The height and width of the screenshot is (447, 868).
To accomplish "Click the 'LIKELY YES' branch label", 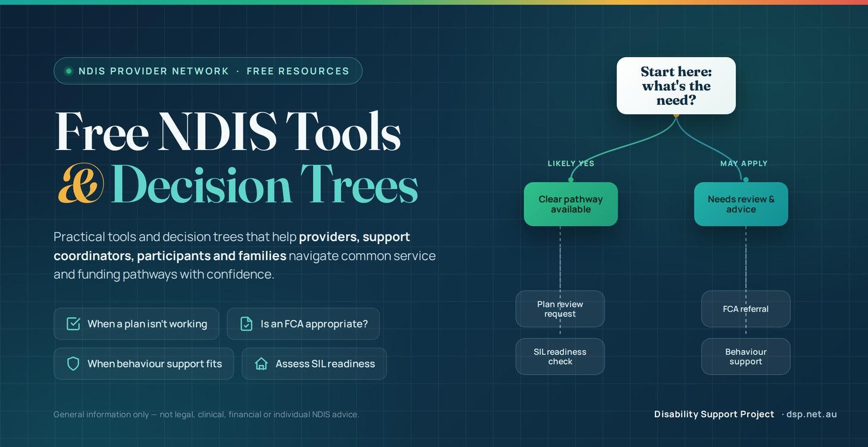I will pyautogui.click(x=571, y=163).
